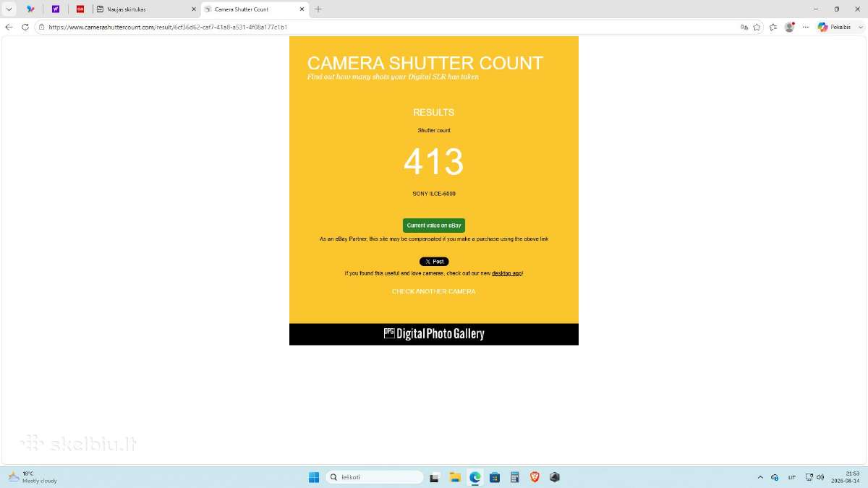Click the Ieškoti taskbar search box
This screenshot has width=868, height=488.
[375, 477]
